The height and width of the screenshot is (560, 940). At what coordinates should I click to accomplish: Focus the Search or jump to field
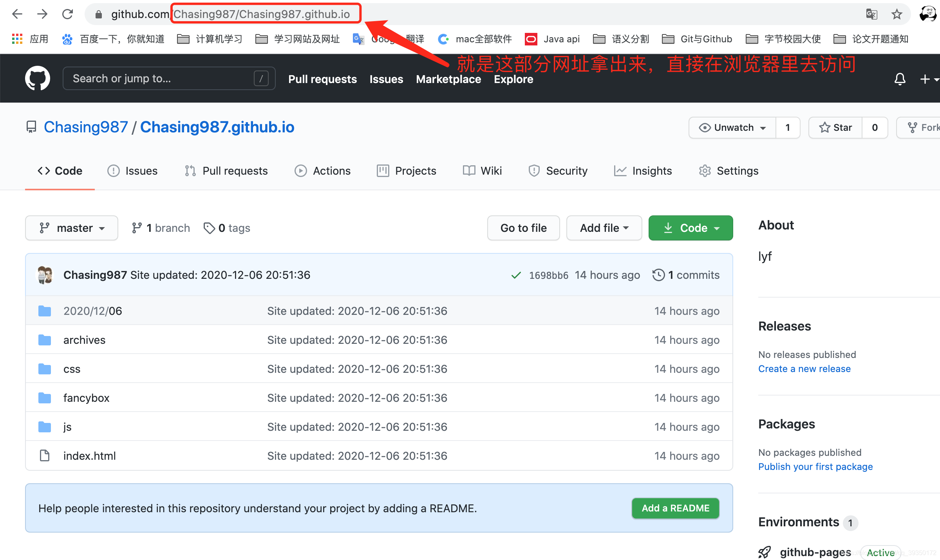point(169,78)
